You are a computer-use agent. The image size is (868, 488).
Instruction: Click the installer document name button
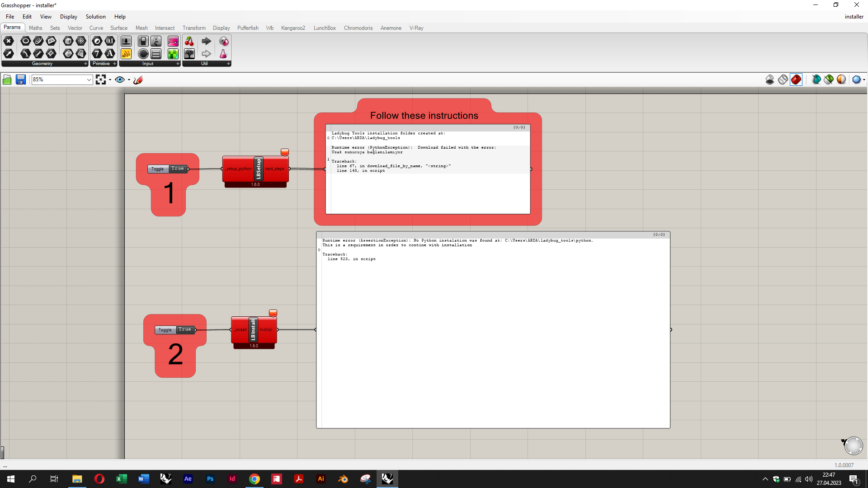[x=854, y=17]
